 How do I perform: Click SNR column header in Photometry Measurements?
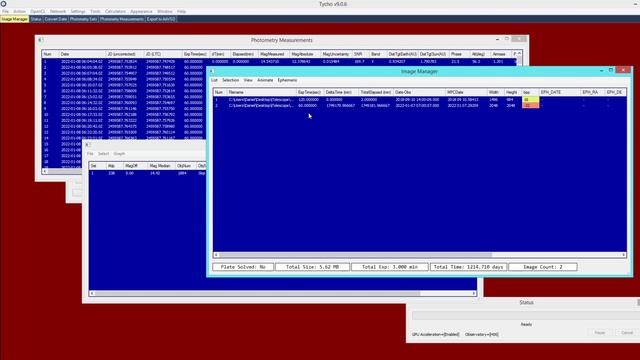(360, 54)
